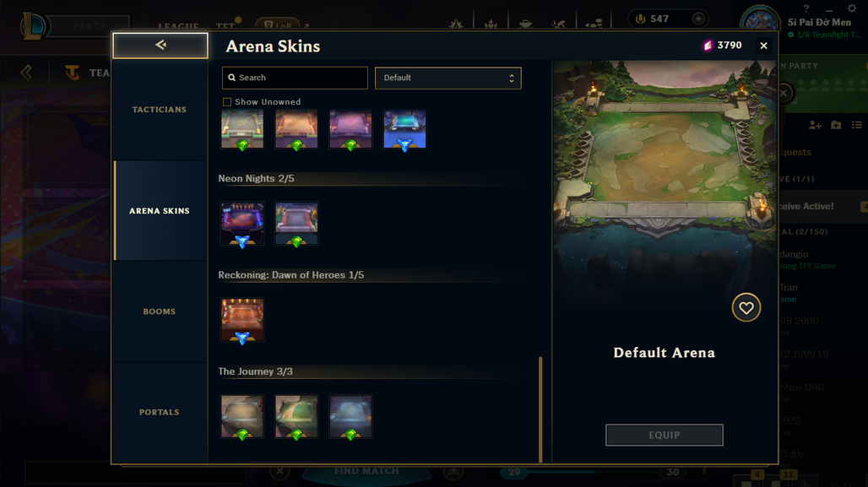Open settings gear in top right corner
This screenshot has height=487, width=868.
click(x=852, y=8)
